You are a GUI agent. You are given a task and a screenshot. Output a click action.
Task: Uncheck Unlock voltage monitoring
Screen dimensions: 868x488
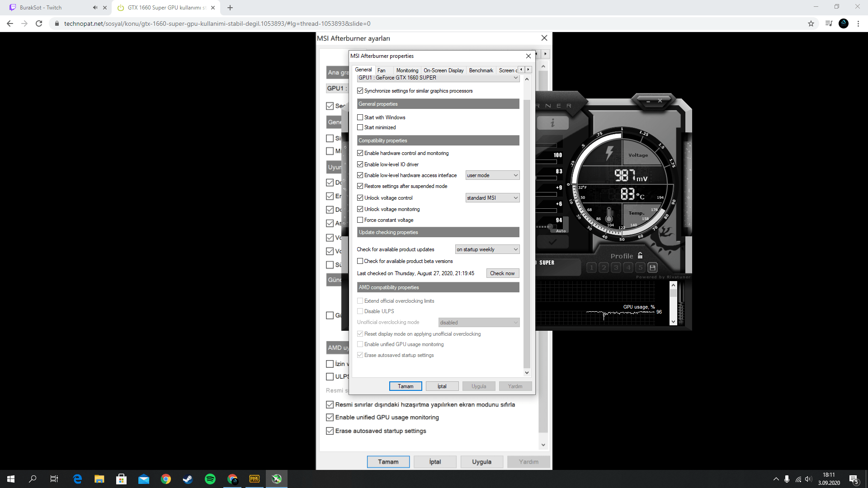point(360,209)
